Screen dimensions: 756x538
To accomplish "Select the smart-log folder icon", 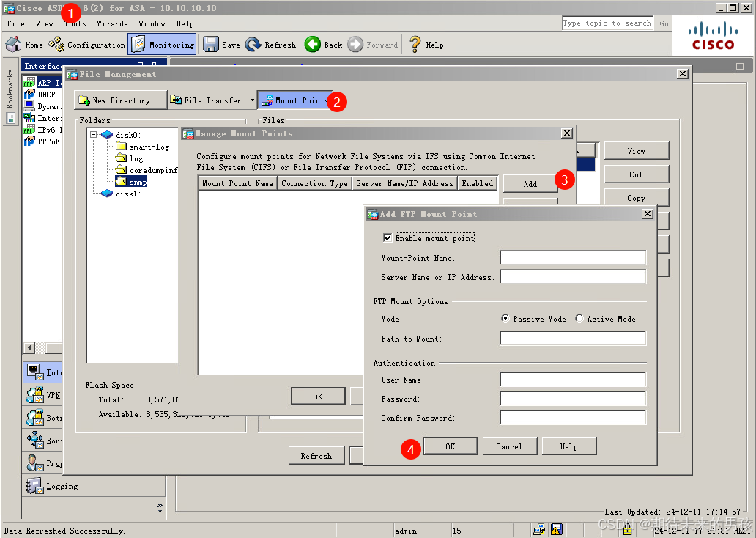I will point(122,146).
